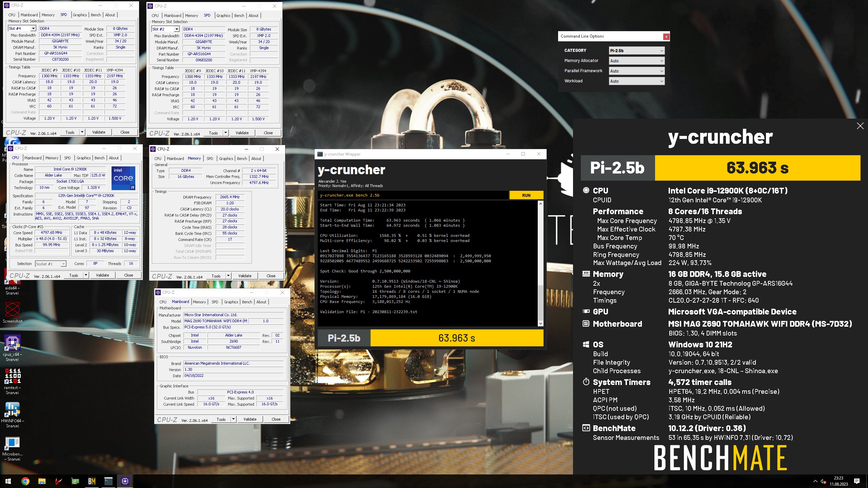Open the Windows Start menu
Screen dimensions: 868x488
[8, 481]
